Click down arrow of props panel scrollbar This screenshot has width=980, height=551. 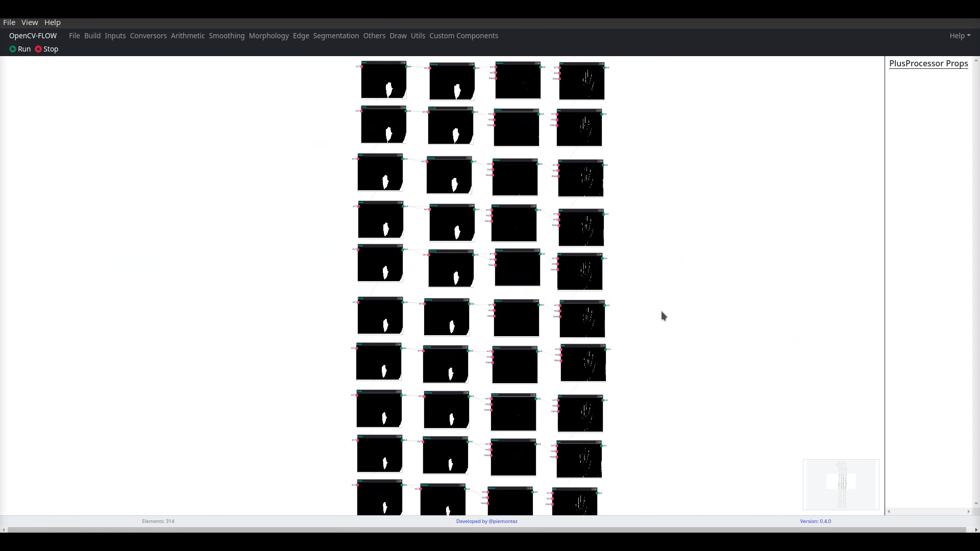coord(976,504)
